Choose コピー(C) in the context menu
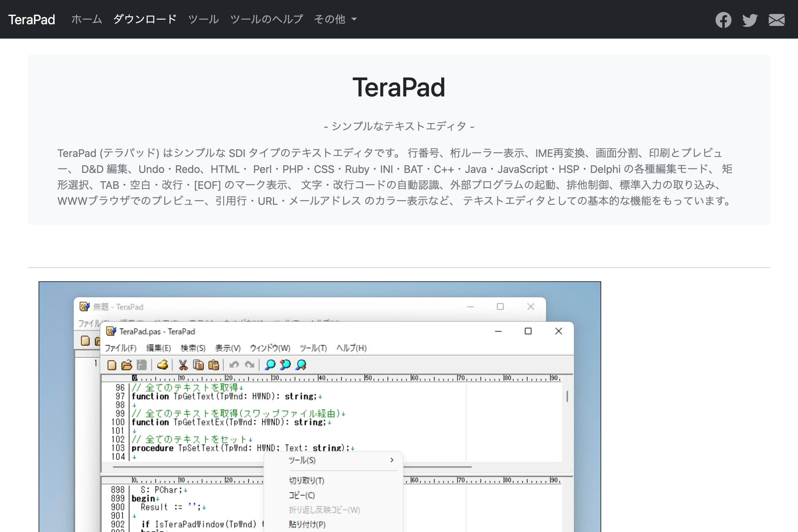Screen dimensions: 798x532 click(302, 495)
